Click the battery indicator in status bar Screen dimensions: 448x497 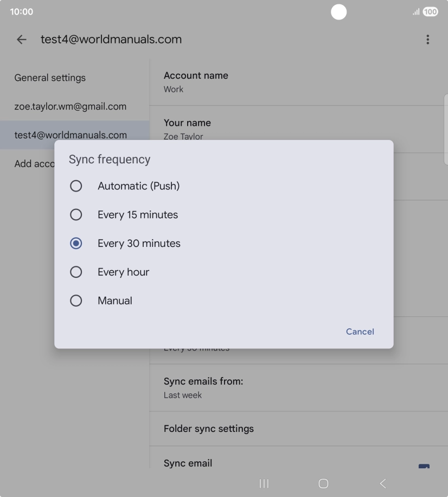[x=429, y=11]
